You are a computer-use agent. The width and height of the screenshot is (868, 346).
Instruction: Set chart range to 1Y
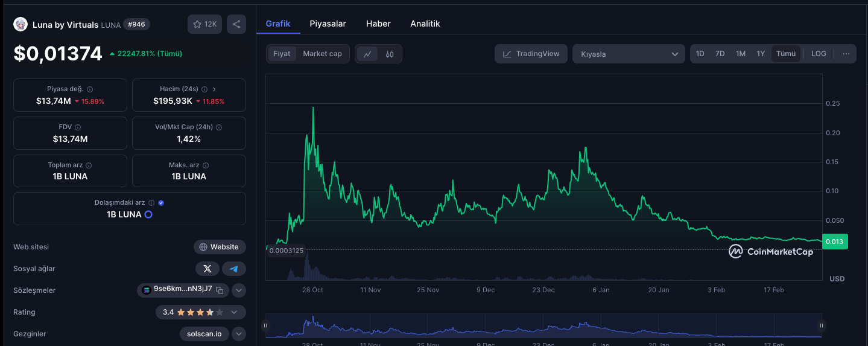(x=761, y=54)
